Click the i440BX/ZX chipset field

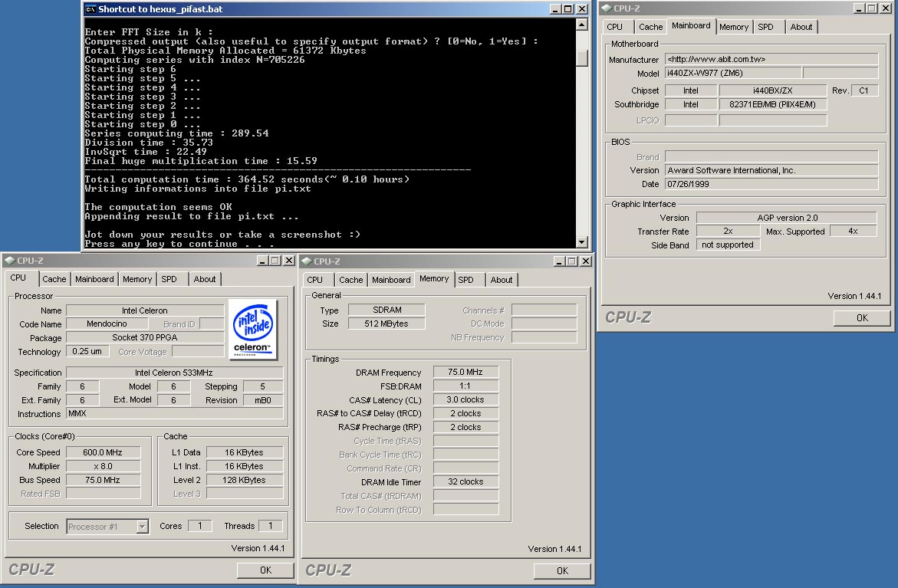point(772,90)
